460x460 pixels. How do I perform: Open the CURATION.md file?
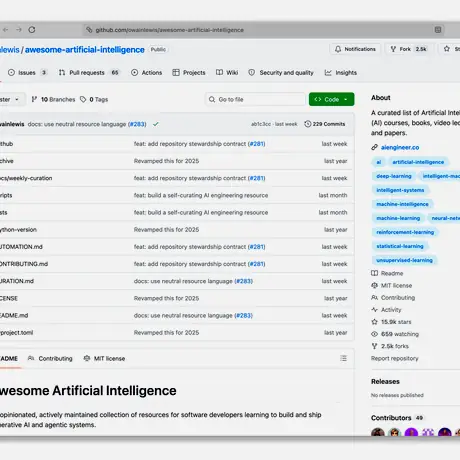[x=17, y=281]
